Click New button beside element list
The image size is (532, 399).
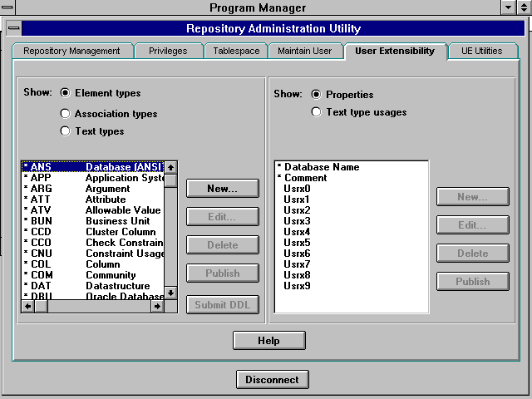[222, 189]
